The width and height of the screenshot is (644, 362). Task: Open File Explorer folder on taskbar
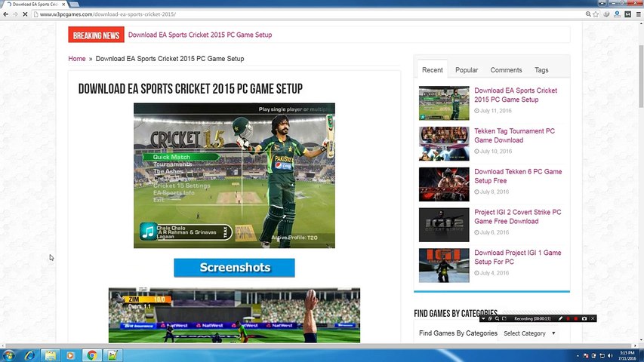pos(51,355)
